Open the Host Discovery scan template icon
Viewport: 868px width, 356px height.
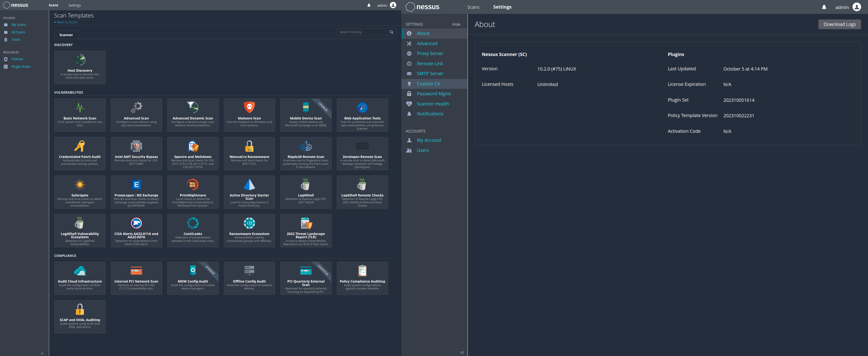(80, 60)
